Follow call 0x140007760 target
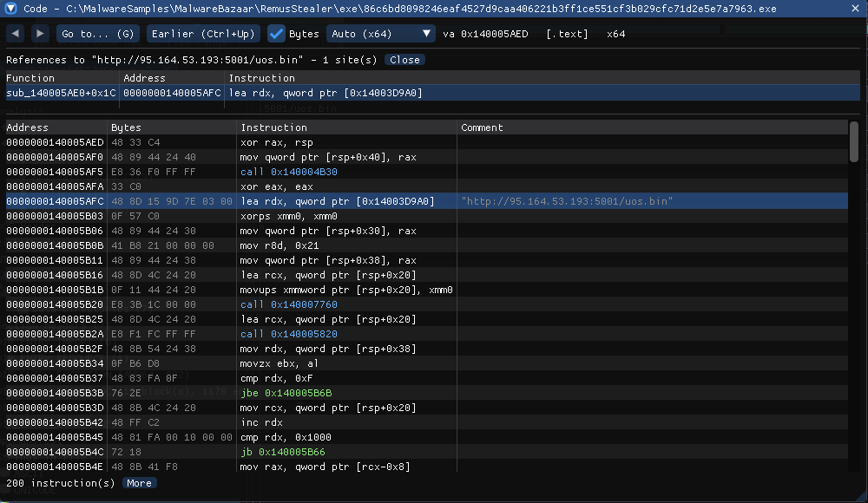This screenshot has height=503, width=868. [x=288, y=304]
